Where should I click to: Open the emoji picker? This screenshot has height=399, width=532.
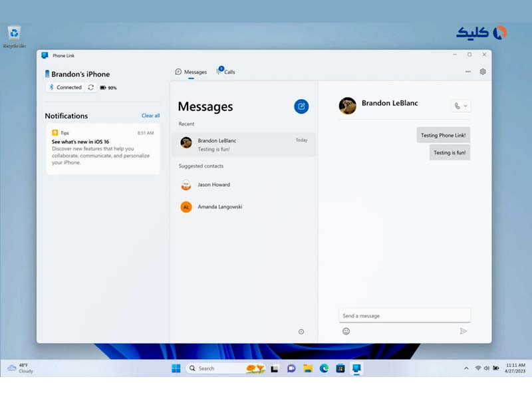(346, 331)
